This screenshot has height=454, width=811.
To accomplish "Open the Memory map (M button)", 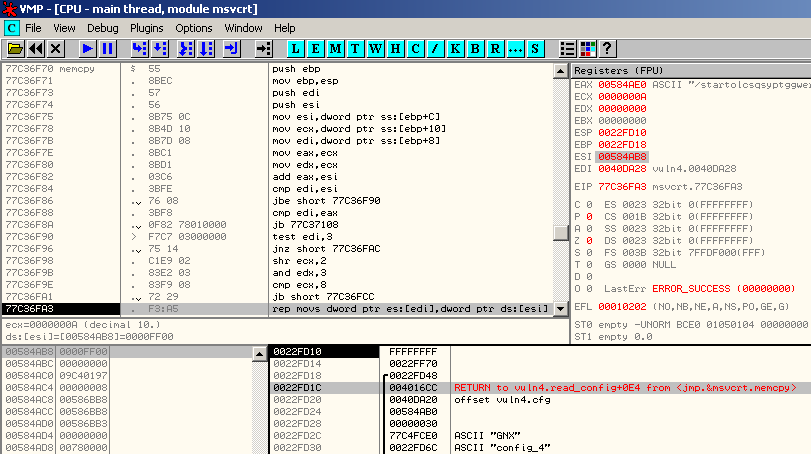I will point(337,48).
